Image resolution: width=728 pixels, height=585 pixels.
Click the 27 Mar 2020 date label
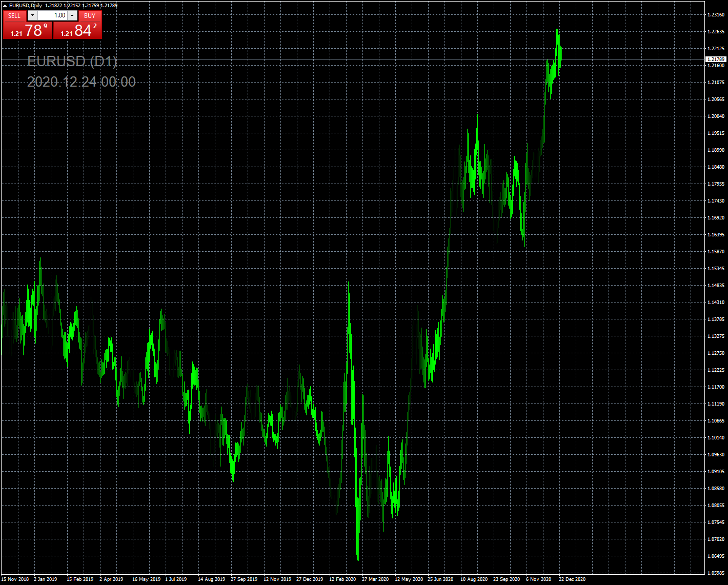tap(375, 579)
